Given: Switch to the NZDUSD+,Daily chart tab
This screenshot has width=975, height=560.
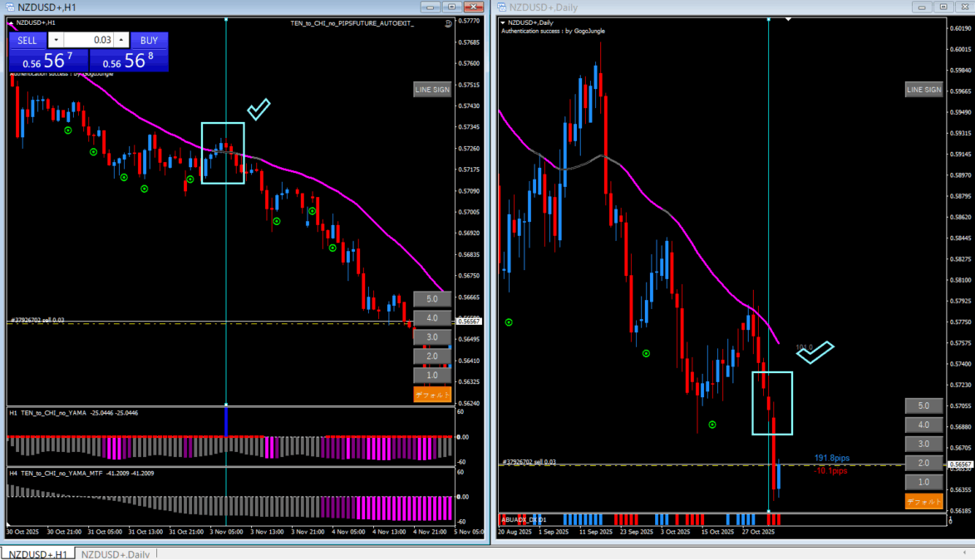Looking at the screenshot, I should [116, 553].
